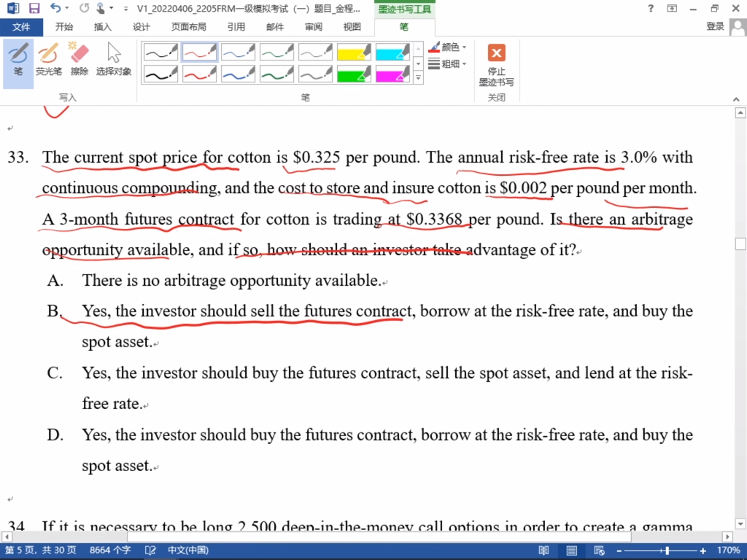Click the Undo arrow in quick access toolbar
Screen dimensions: 747x560
pyautogui.click(x=55, y=9)
